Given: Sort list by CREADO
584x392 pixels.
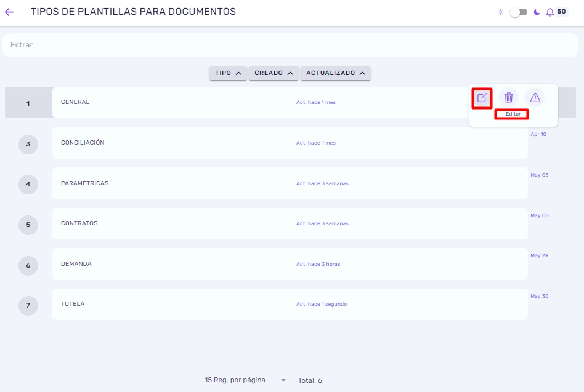Looking at the screenshot, I should coord(274,73).
